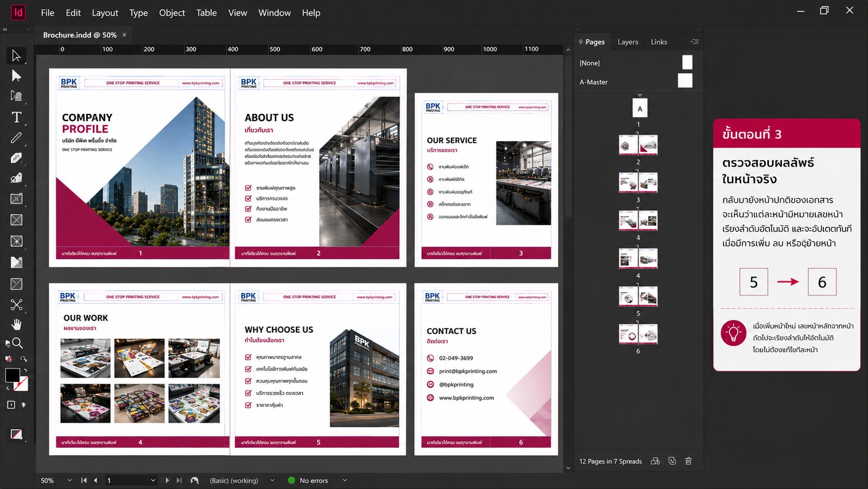Select the Selection tool (black arrow)

(x=16, y=56)
